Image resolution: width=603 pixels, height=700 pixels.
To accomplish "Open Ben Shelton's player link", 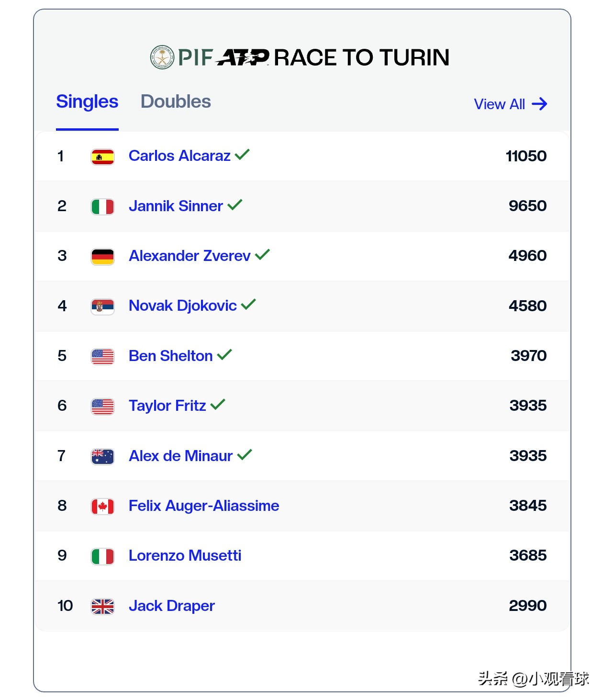I will [170, 356].
